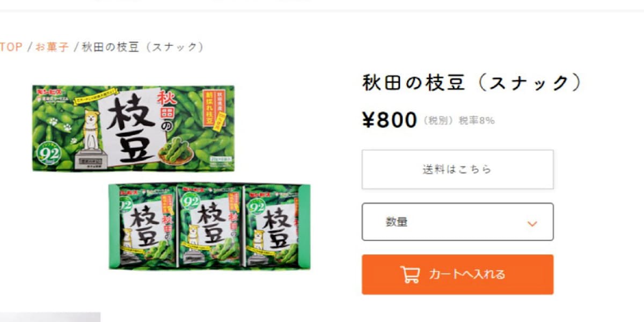This screenshot has width=644, height=322.
Task: Click current breadcrumb 秋田の枝豆（スナック）
Action: [143, 47]
